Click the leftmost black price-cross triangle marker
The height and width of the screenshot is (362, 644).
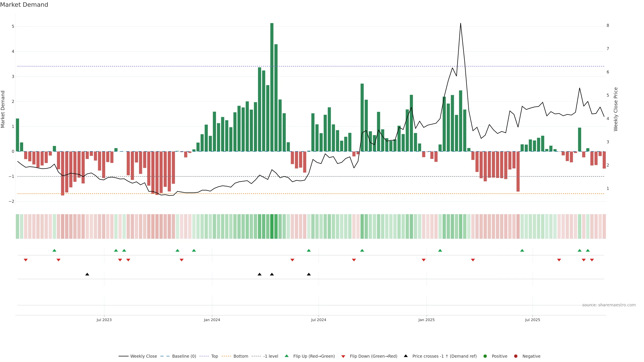[x=87, y=274]
